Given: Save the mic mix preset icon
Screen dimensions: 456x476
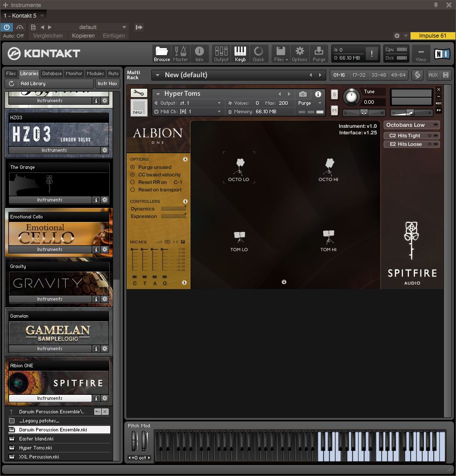Looking at the screenshot, I should point(183,242).
